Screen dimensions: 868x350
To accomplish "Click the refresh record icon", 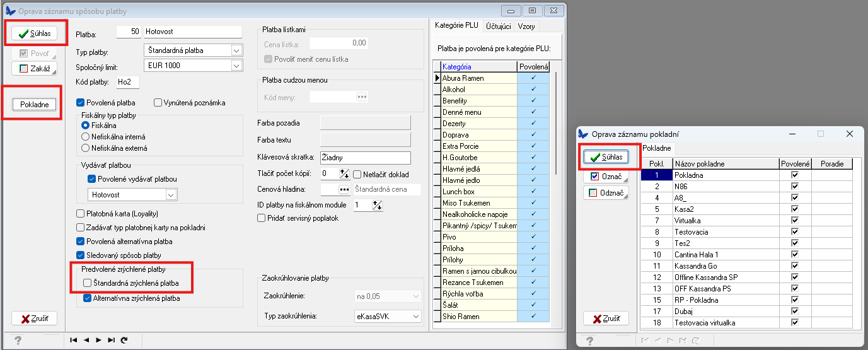I will (124, 340).
